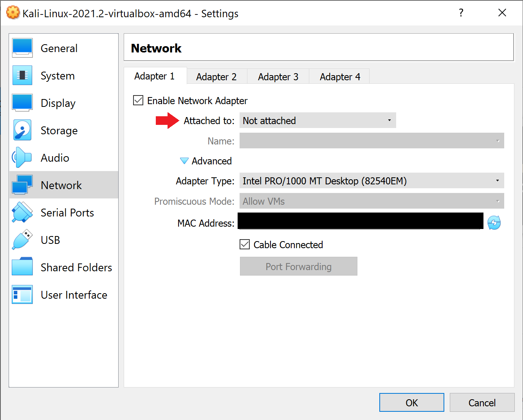523x420 pixels.
Task: Click the Serial Ports connector icon
Action: [22, 213]
